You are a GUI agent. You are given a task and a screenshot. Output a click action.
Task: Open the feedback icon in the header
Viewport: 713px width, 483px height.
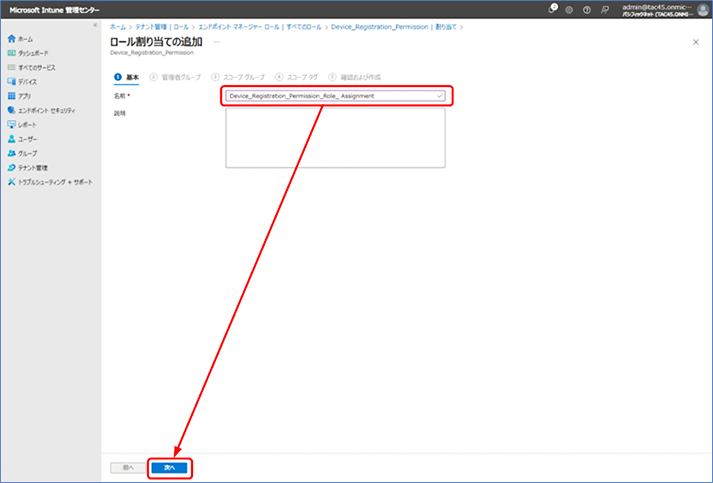(605, 10)
